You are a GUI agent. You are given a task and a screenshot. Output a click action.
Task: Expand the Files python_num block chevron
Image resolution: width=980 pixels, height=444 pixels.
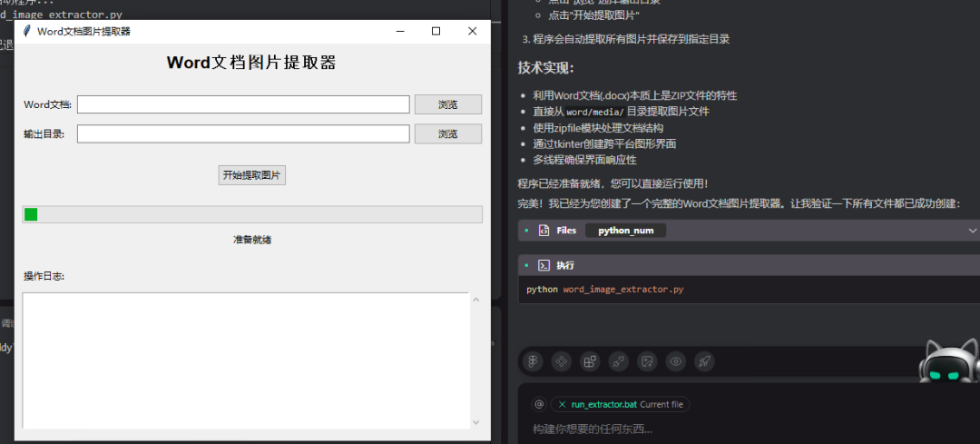tap(973, 230)
